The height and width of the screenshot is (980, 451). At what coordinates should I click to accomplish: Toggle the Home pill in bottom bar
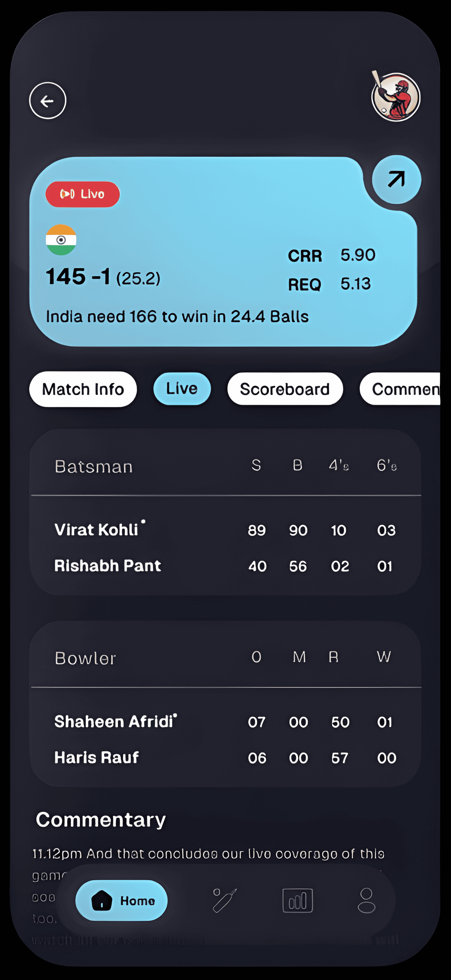(121, 900)
